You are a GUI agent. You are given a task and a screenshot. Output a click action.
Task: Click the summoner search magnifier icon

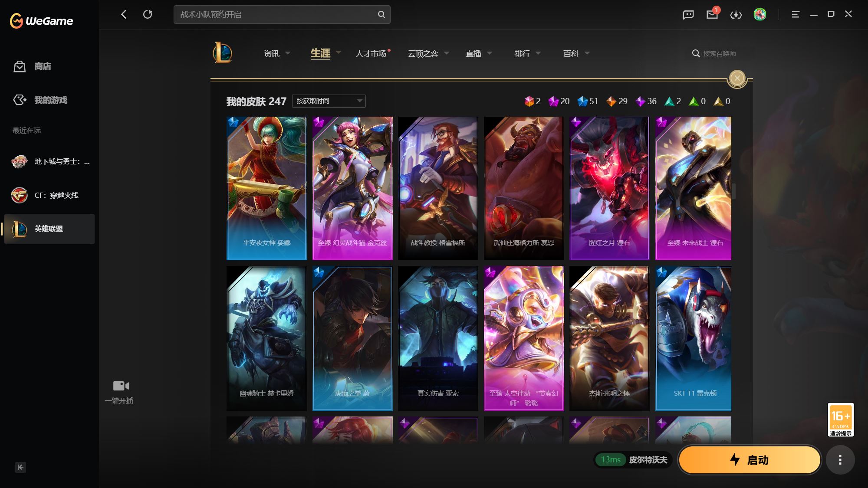click(696, 53)
